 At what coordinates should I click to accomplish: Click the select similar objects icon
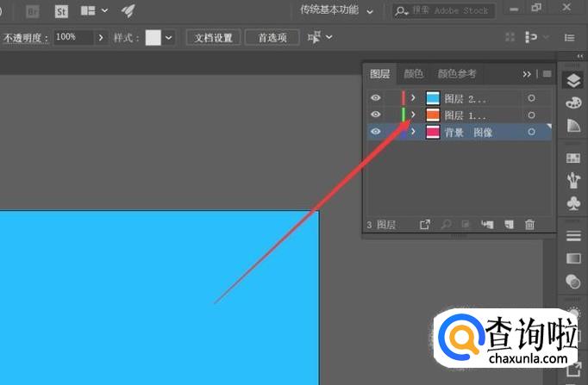(531, 37)
